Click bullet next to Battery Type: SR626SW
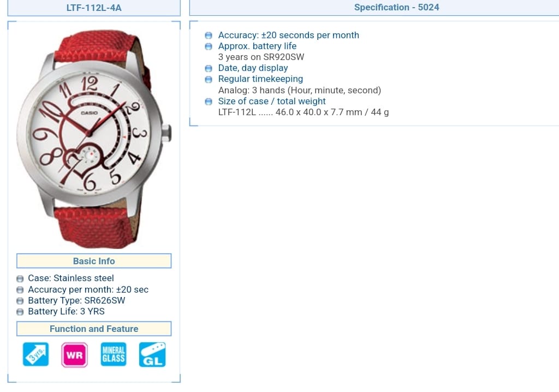559x392 pixels. (x=20, y=301)
